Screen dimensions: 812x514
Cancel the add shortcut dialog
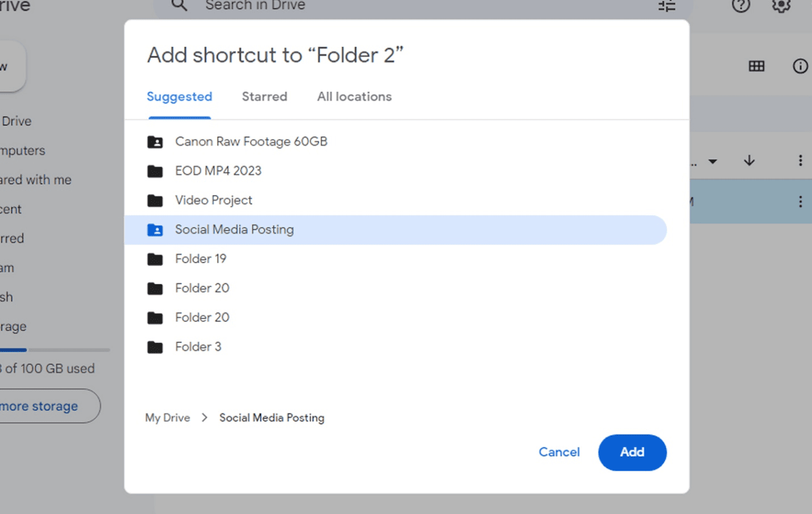(559, 452)
